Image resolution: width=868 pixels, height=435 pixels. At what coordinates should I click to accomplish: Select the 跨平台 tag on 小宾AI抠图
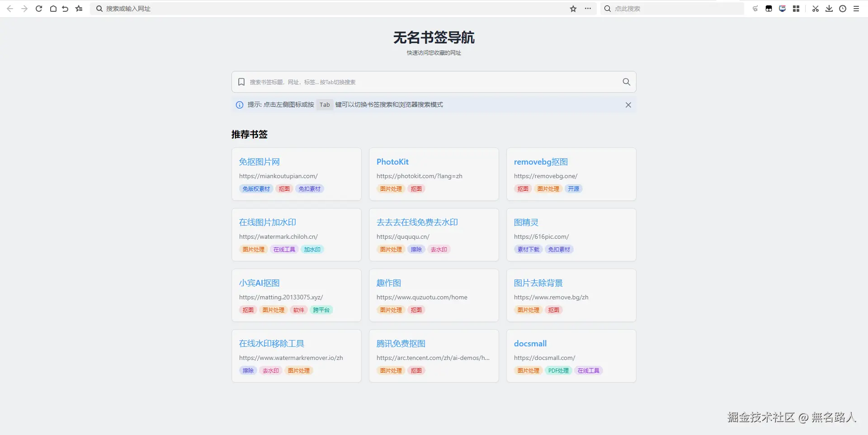321,310
